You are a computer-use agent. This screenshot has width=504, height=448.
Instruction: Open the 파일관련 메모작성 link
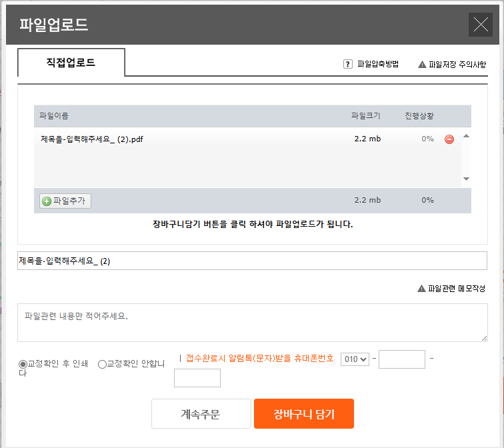457,289
